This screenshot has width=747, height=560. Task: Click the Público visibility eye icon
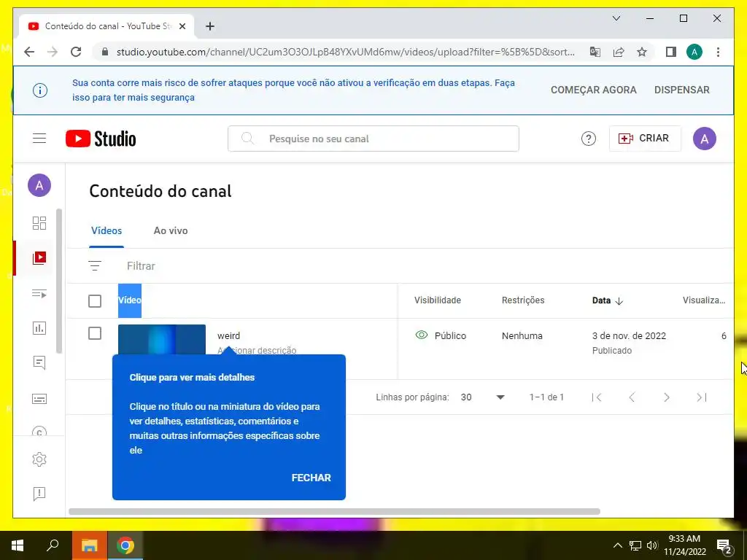[x=422, y=335]
